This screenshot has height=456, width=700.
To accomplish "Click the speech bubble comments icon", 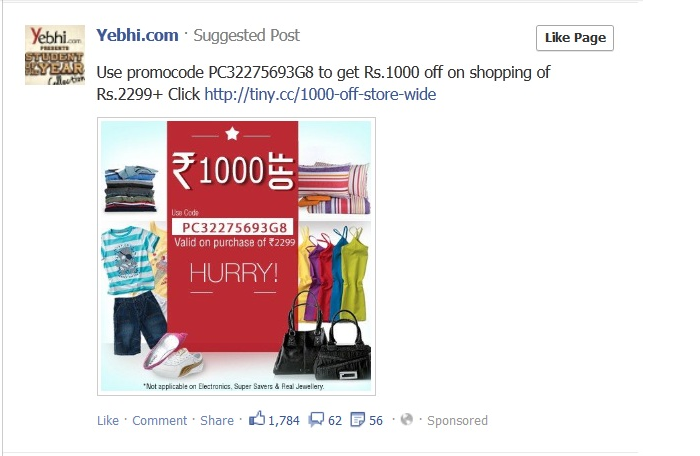I will coord(316,419).
